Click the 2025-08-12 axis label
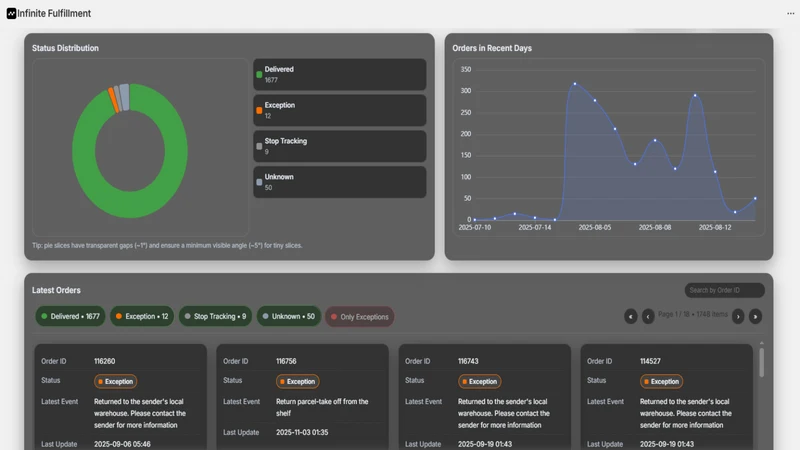This screenshot has width=800, height=450. tap(715, 228)
